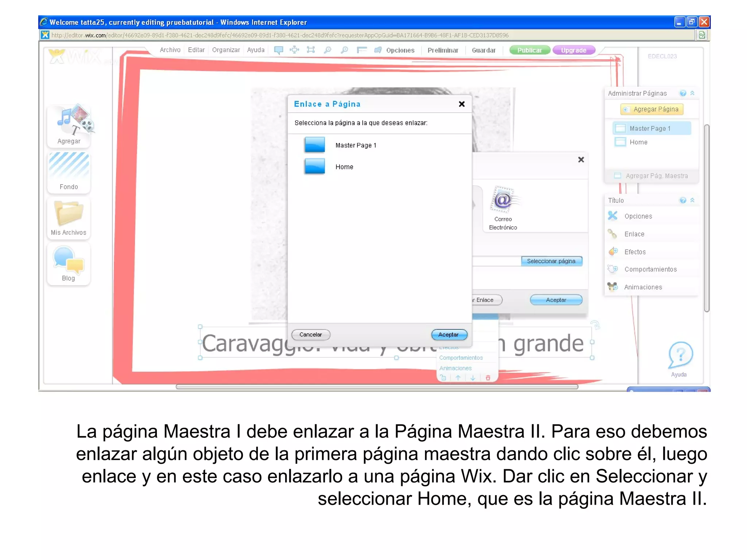Click Home blue page icon in dialog

(x=314, y=166)
